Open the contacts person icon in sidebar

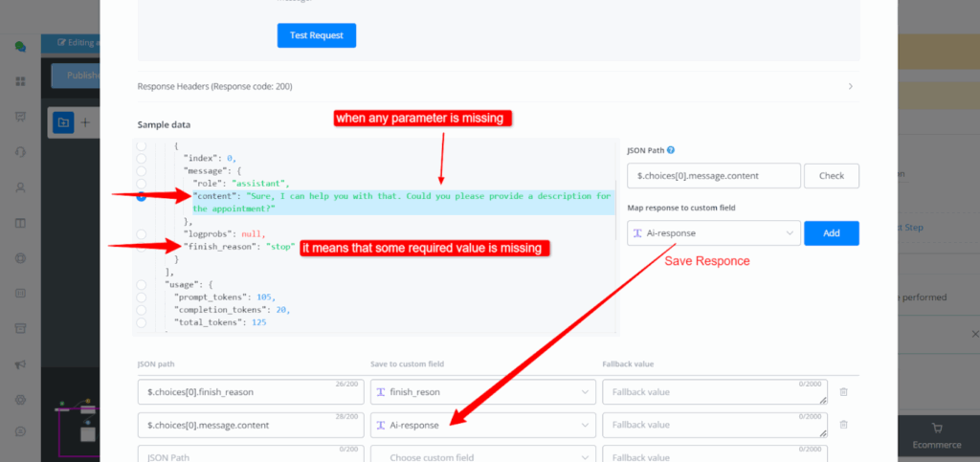click(x=20, y=187)
